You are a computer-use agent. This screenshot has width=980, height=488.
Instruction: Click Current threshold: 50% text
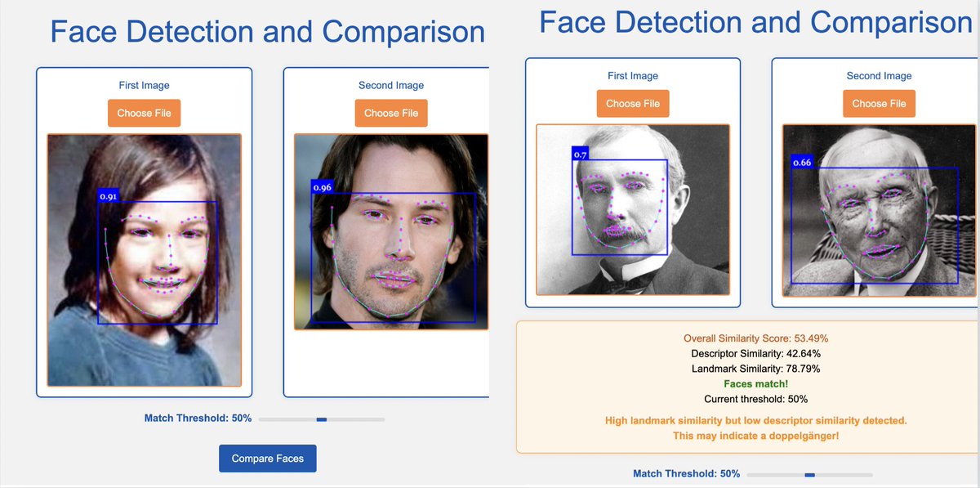pyautogui.click(x=756, y=399)
